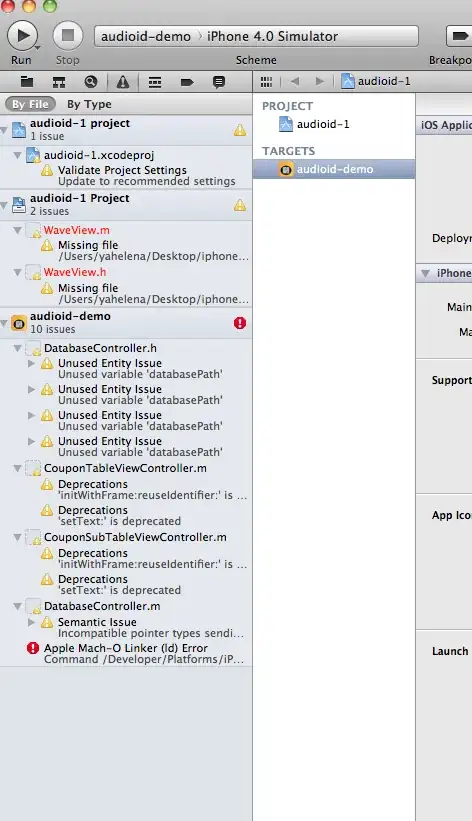The width and height of the screenshot is (472, 821).
Task: Collapse the WaveView.m issue group
Action: (17, 230)
